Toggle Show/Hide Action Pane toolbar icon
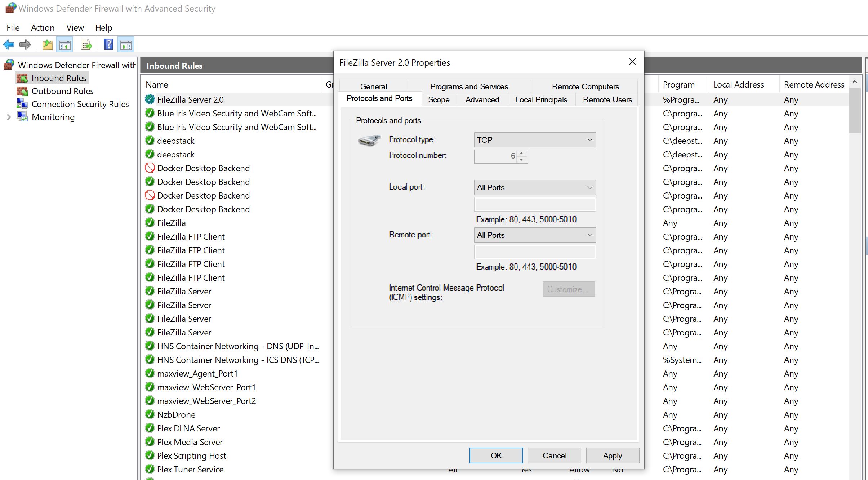868x480 pixels. click(126, 45)
